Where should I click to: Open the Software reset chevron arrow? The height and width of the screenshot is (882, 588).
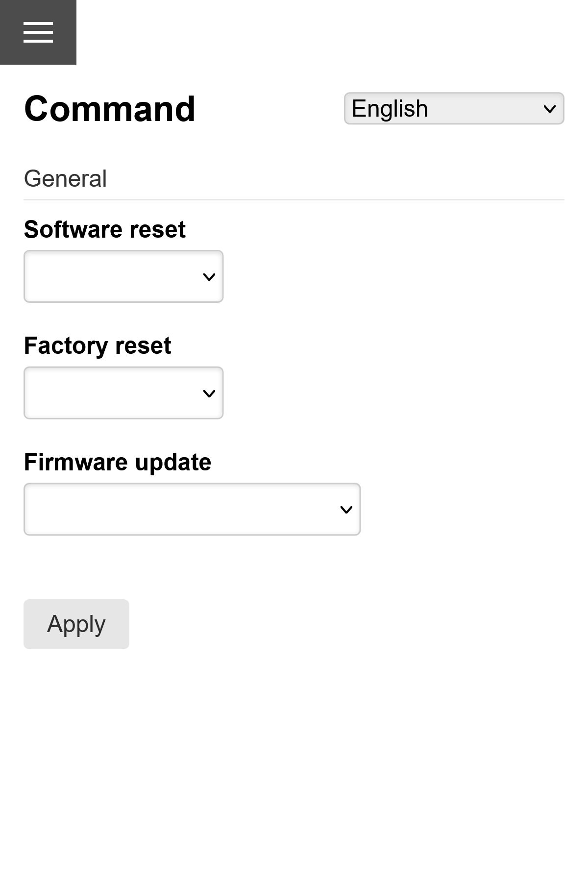[x=209, y=277]
